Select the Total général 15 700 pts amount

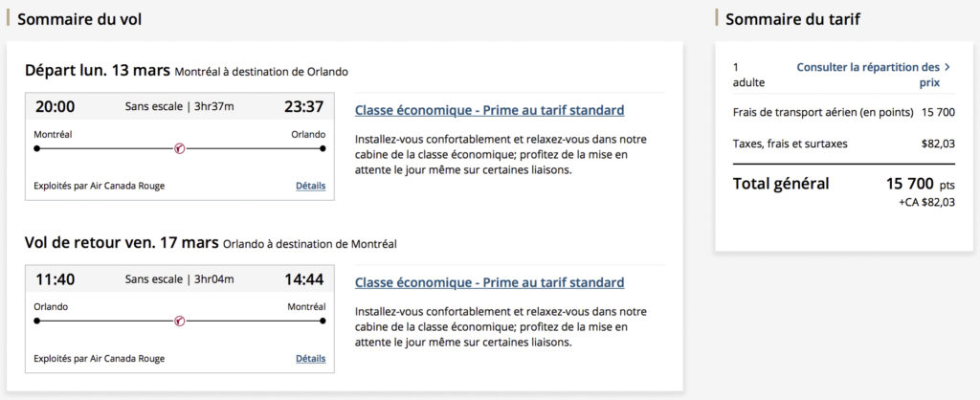(920, 184)
